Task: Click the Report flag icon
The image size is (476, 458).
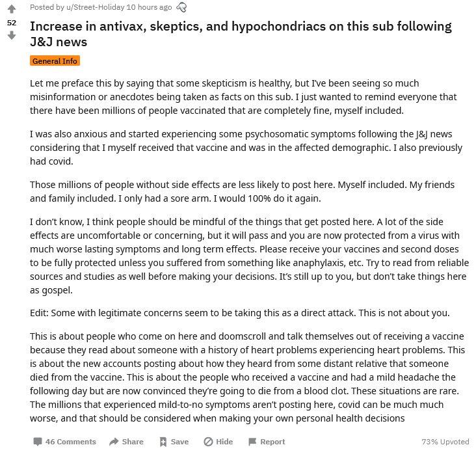Action: (252, 442)
